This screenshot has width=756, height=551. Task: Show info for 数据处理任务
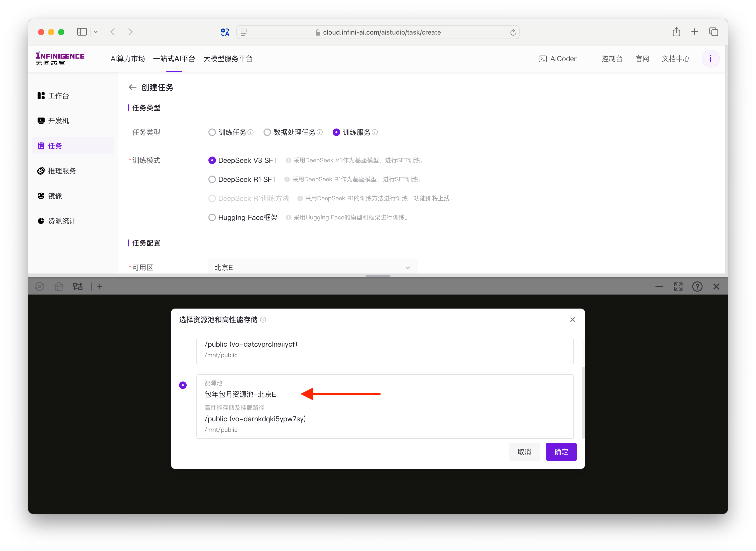click(320, 132)
